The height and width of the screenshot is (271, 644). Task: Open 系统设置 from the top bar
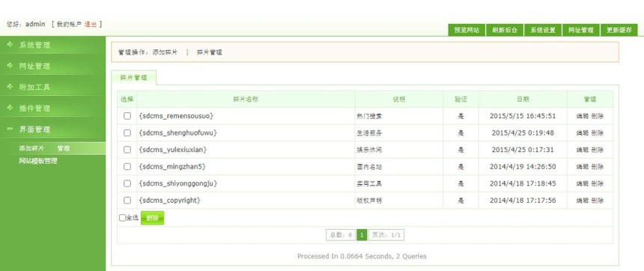coord(543,31)
